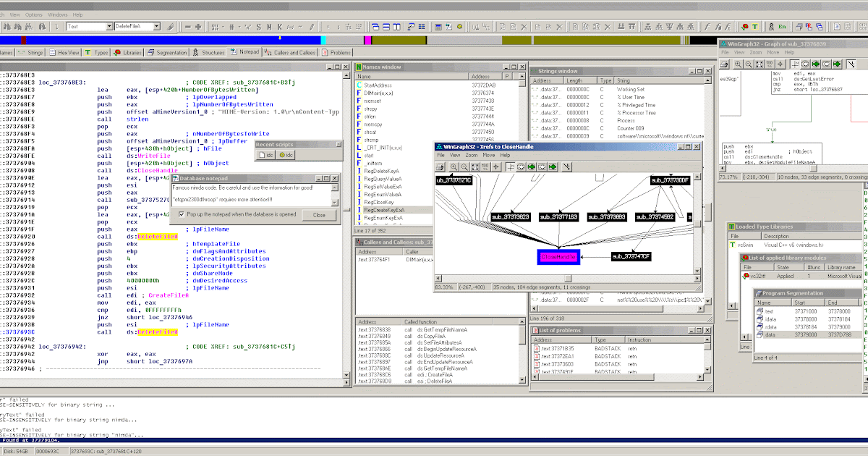Image resolution: width=868 pixels, height=456 pixels.
Task: Click the print icon in Xrefs to CloseHandle window
Action: (x=440, y=166)
